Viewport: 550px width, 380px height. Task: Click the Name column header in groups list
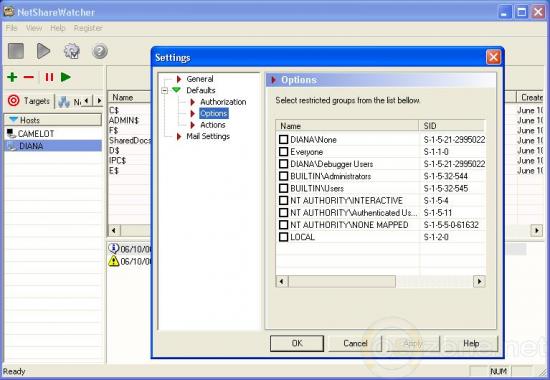pos(347,126)
